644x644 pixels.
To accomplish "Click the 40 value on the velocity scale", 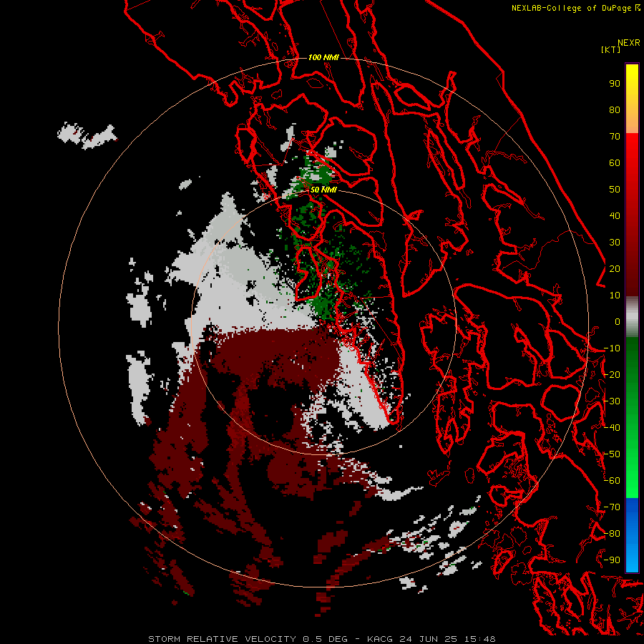I will (615, 216).
